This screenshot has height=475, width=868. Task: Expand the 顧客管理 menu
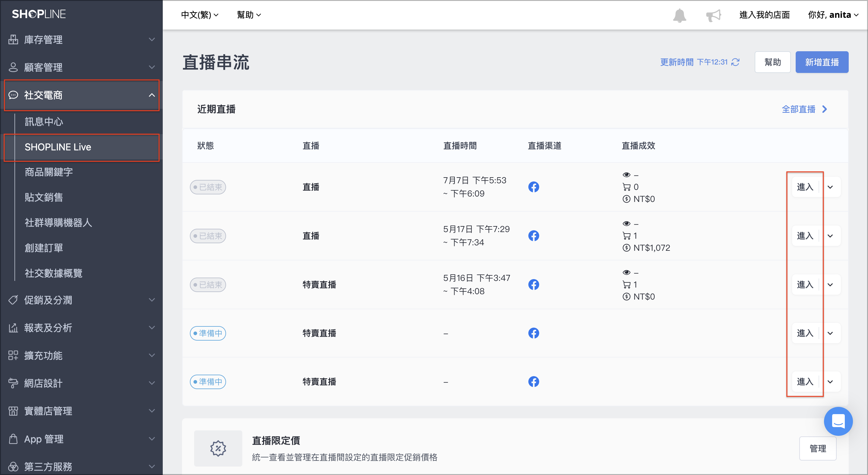152,67
